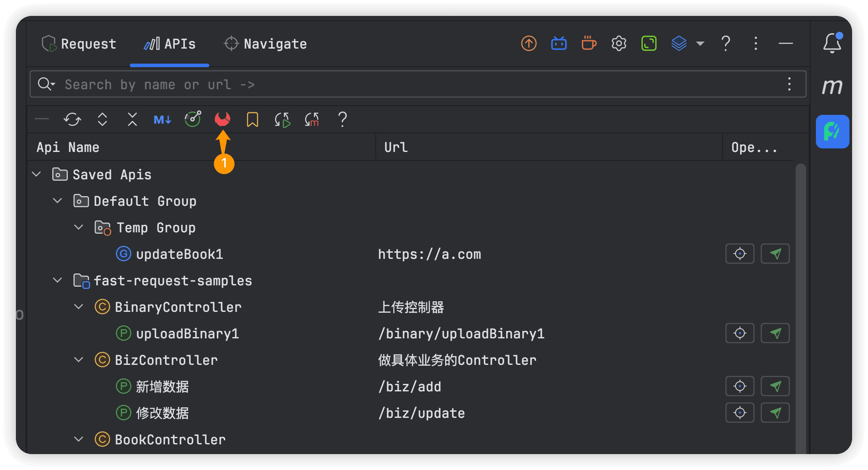Switch to the Navigate tab
The height and width of the screenshot is (470, 868).
click(266, 44)
